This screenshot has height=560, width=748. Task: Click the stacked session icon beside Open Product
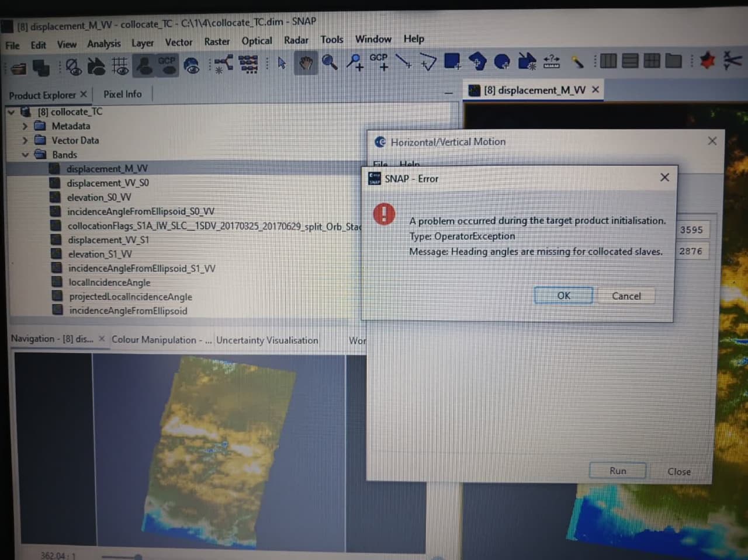(41, 68)
